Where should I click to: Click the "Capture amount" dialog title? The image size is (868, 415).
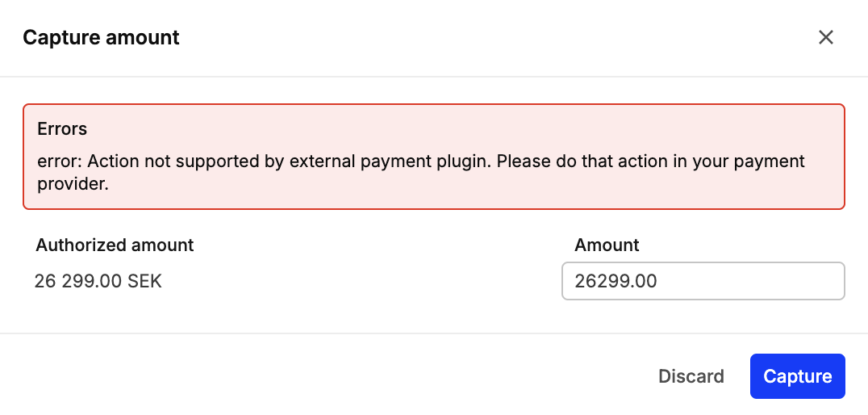click(x=101, y=37)
